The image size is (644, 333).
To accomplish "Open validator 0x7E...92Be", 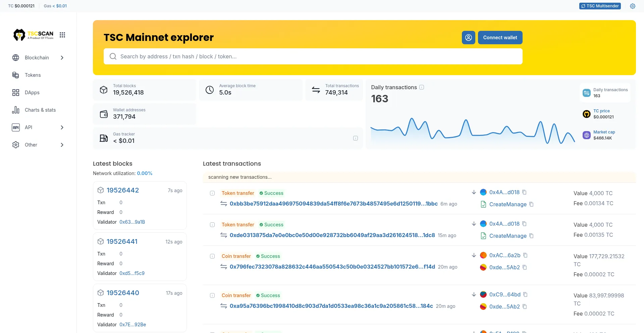I will pos(132,325).
